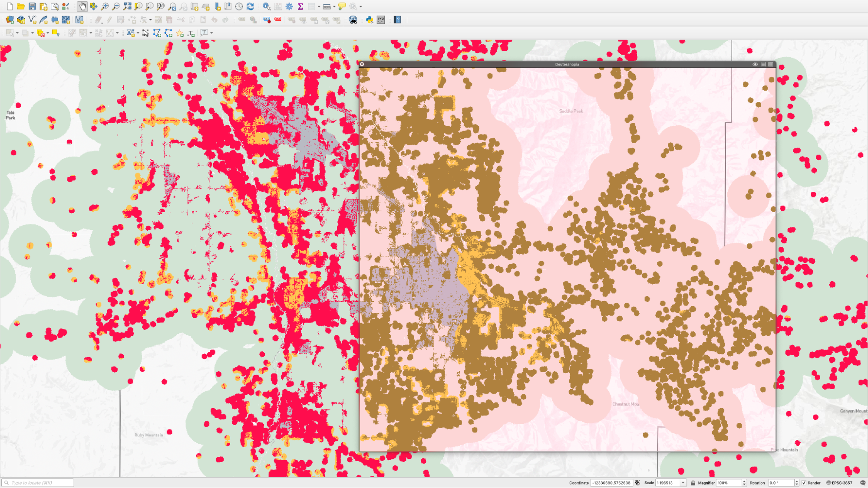Screen dimensions: 868x488
Task: Select the Pan Map hand tool
Action: pos(83,7)
